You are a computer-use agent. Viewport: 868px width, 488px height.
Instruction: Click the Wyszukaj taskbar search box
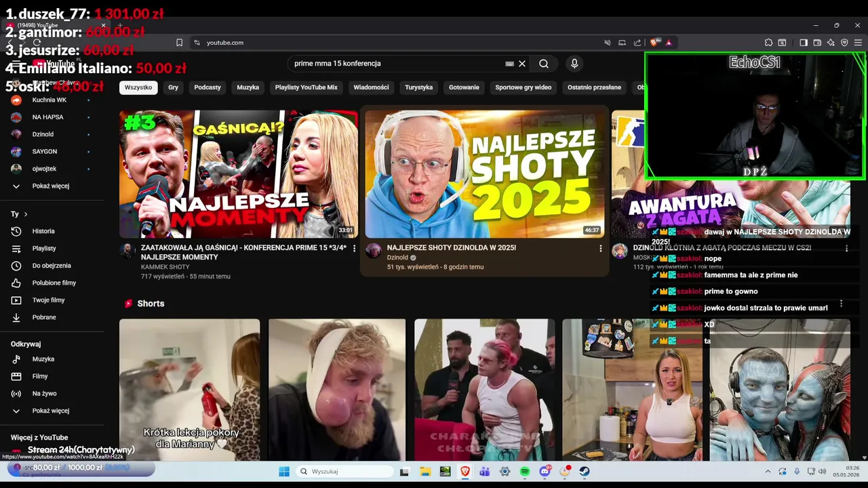click(x=346, y=472)
